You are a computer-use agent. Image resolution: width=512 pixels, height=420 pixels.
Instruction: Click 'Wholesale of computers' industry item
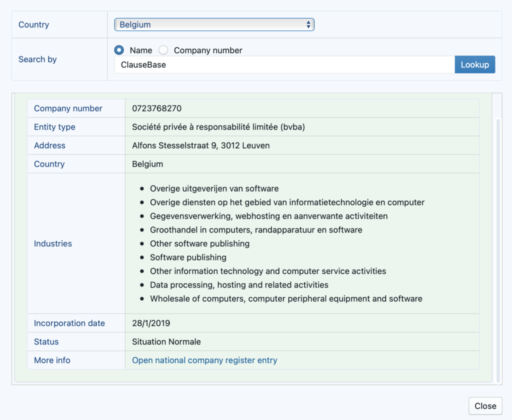click(286, 298)
